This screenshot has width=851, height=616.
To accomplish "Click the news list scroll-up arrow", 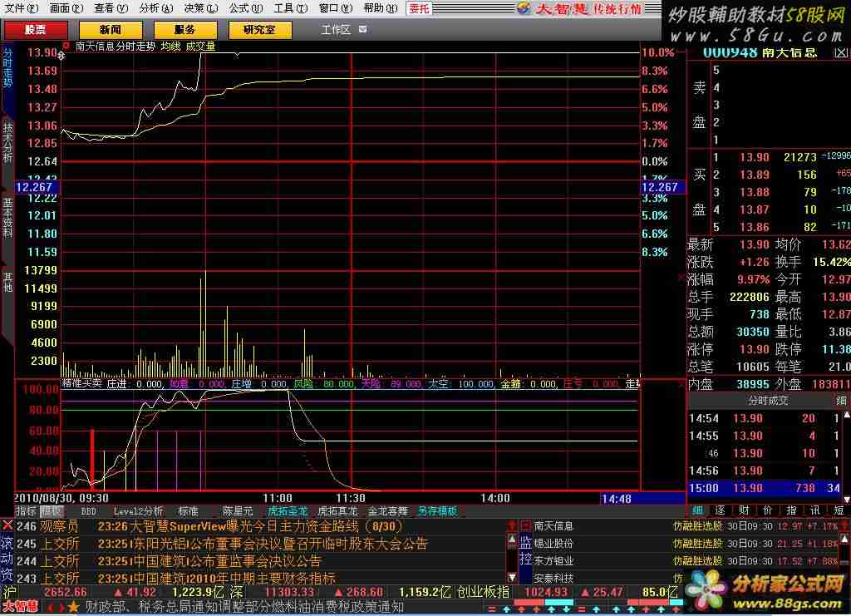I will pos(511,540).
